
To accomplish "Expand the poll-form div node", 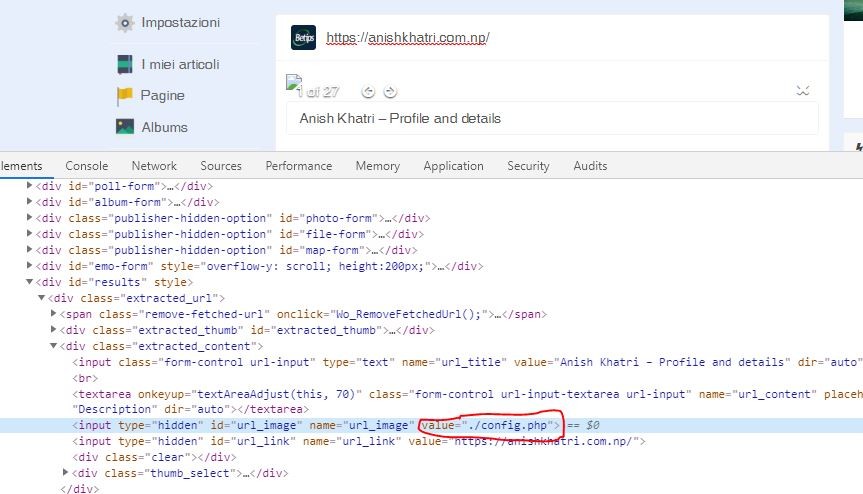I will [x=29, y=185].
